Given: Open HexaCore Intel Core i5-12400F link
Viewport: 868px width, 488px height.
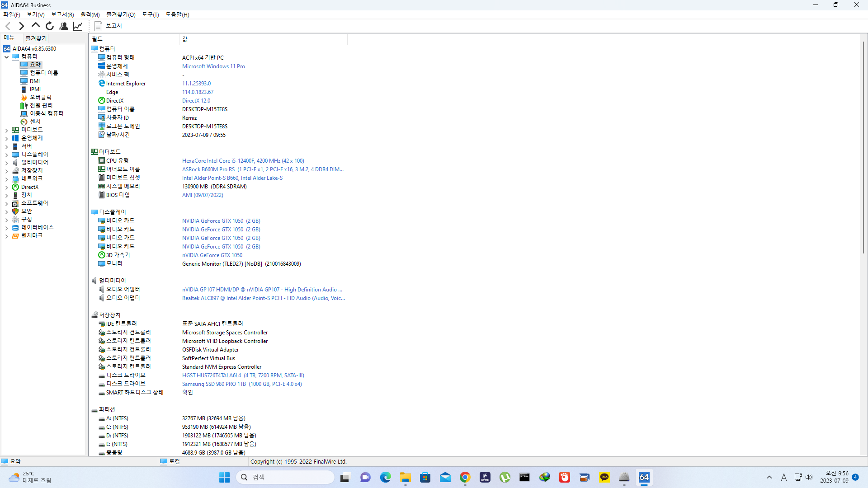Looking at the screenshot, I should click(243, 161).
